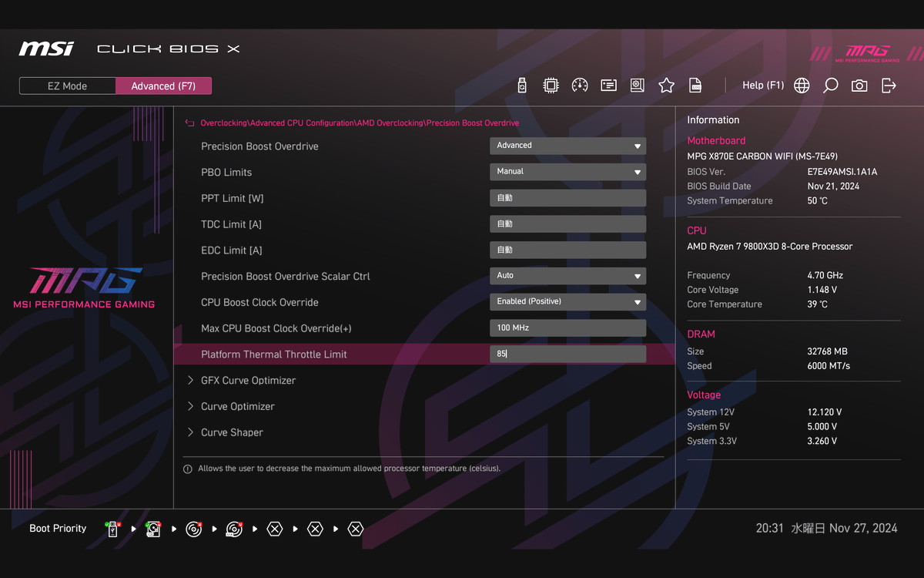The height and width of the screenshot is (578, 924).
Task: Click the EDC Limit [A] input field
Action: (567, 250)
